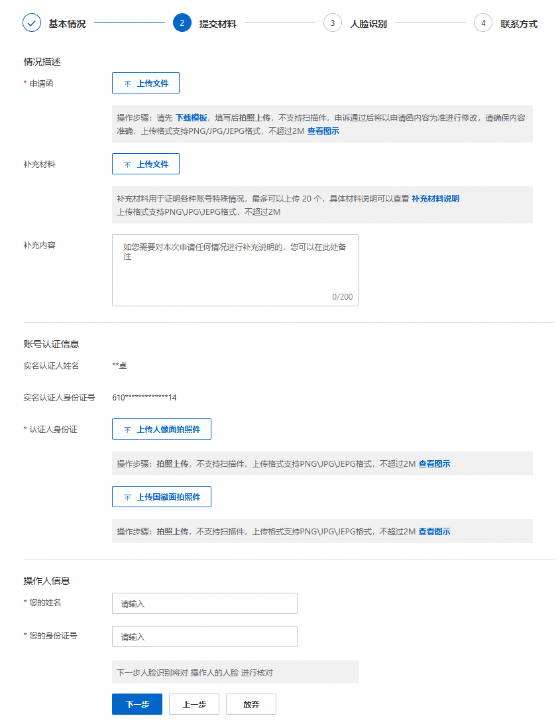Click 上传人像面拍照件 button
The image size is (560, 728).
162,429
